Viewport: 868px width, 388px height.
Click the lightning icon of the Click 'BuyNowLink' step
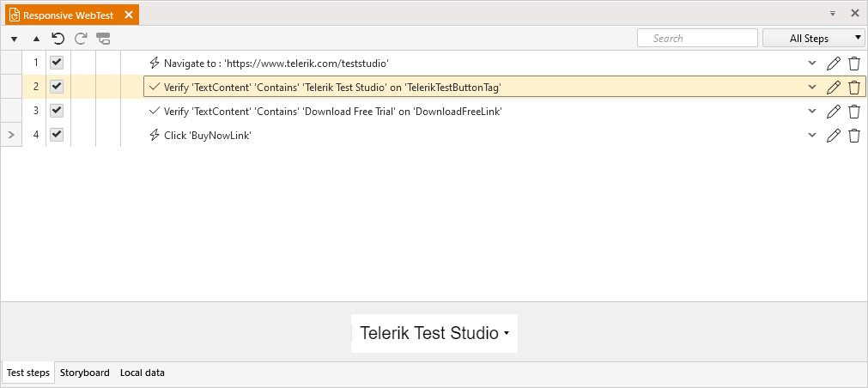[x=155, y=135]
